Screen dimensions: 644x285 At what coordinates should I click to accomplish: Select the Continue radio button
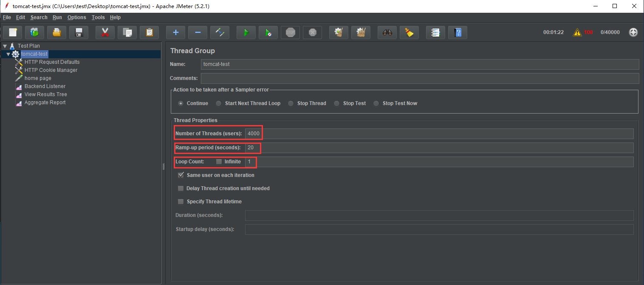[x=181, y=103]
